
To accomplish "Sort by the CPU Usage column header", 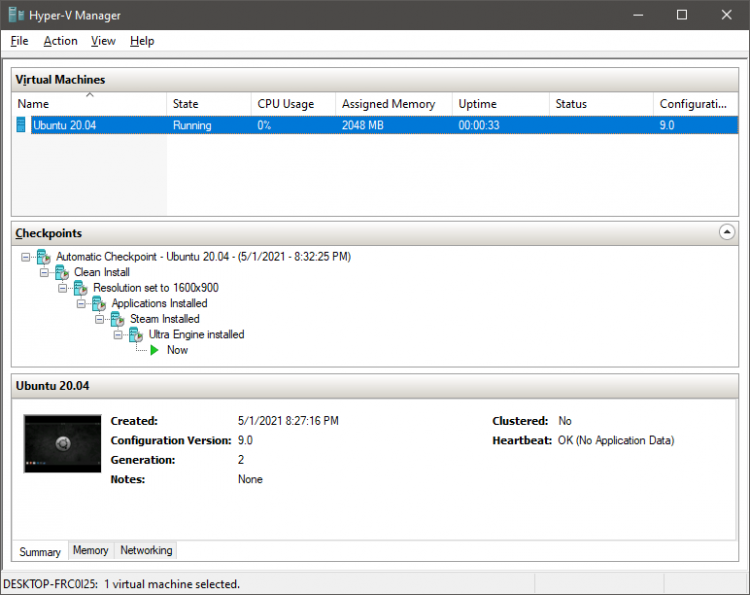I will pos(293,104).
